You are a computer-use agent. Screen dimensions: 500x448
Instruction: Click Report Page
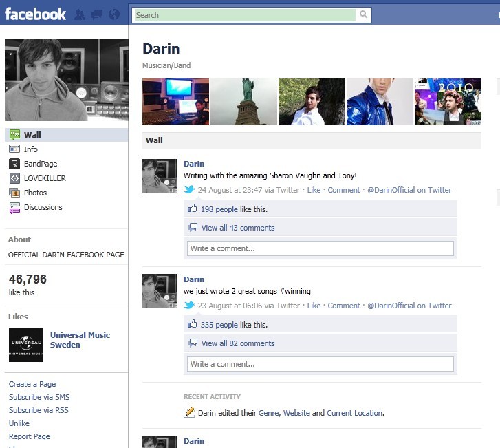click(30, 436)
